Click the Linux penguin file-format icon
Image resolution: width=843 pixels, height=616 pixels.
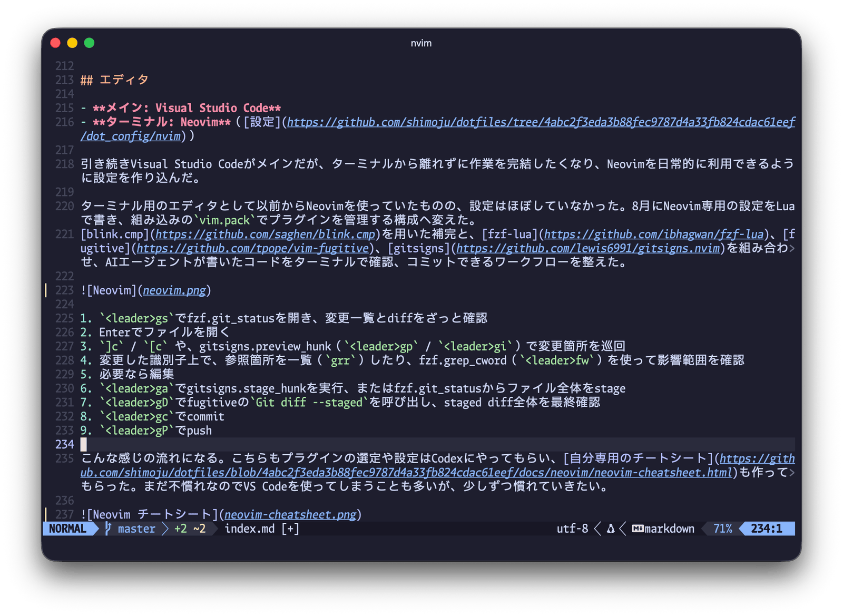coord(611,529)
